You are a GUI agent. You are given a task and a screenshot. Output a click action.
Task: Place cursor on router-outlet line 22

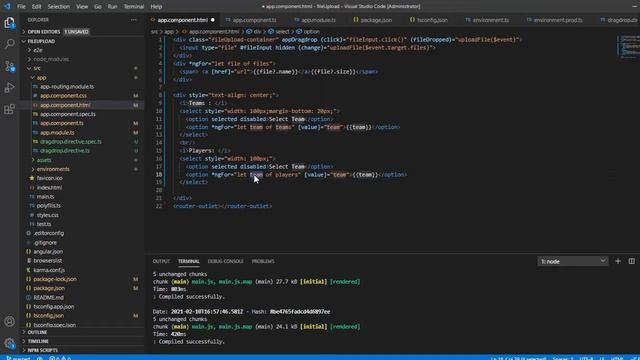(222, 206)
